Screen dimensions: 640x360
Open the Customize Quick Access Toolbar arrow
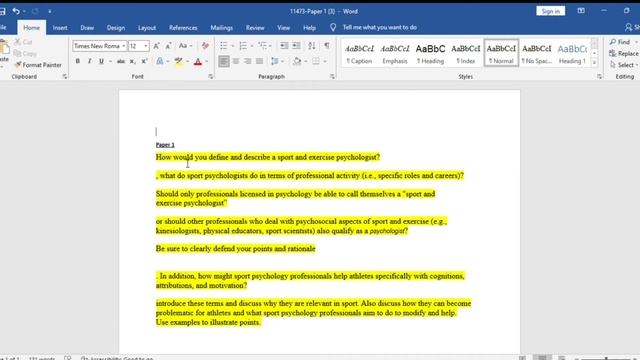(x=49, y=11)
